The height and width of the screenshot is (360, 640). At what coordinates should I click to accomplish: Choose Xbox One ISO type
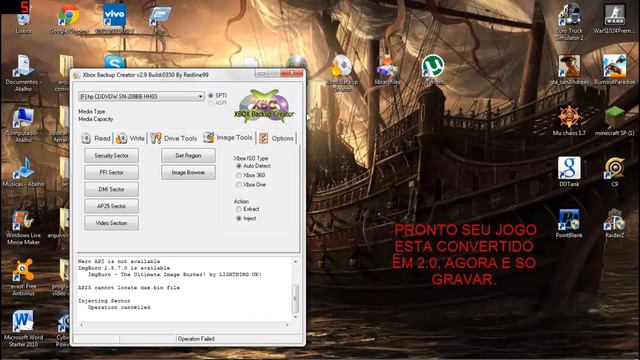click(x=239, y=185)
